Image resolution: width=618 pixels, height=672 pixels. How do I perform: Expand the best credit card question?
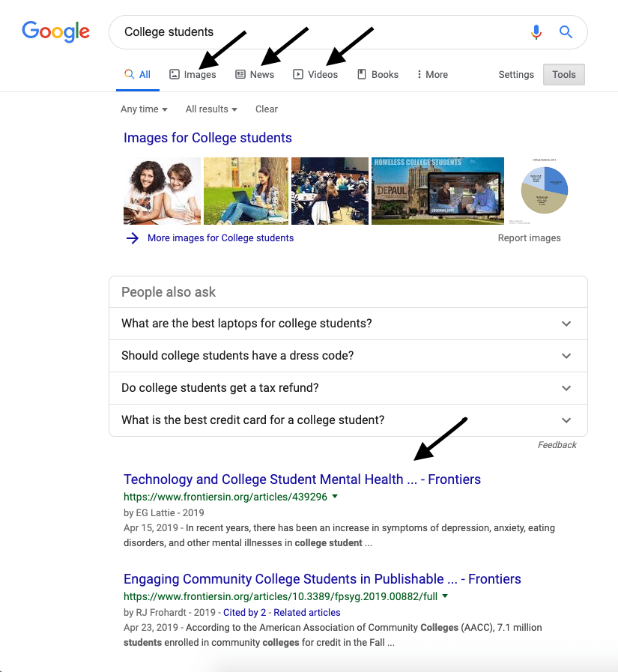tap(348, 420)
